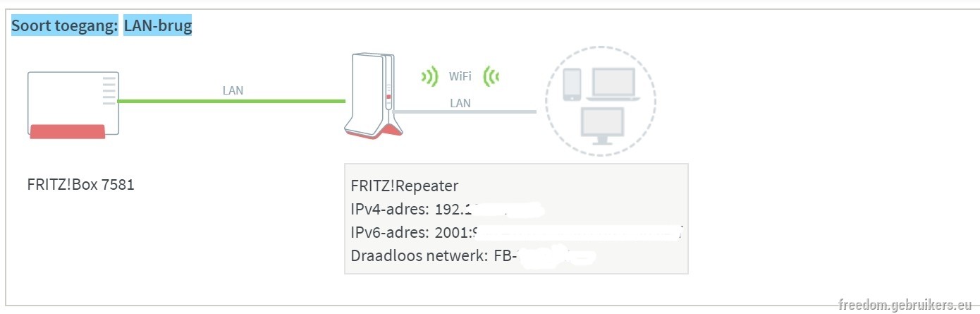The image size is (980, 314).
Task: Click the laptop icon in dashed circle
Action: [x=613, y=84]
